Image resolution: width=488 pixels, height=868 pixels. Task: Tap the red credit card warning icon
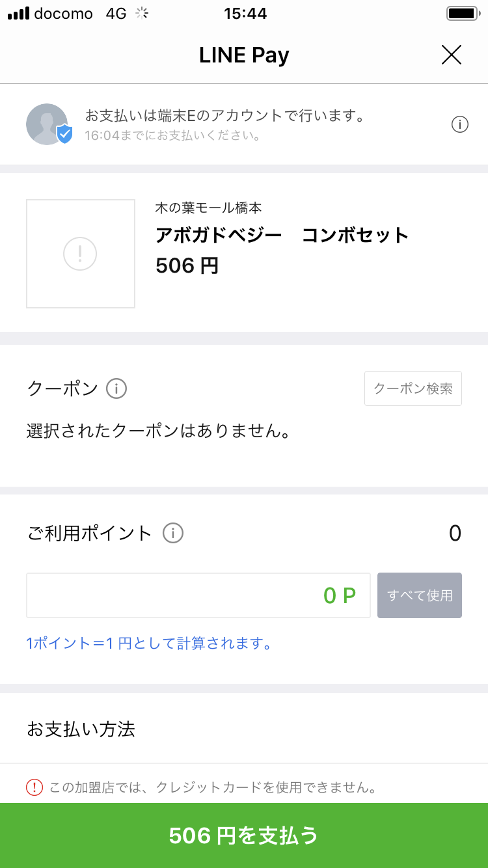34,787
